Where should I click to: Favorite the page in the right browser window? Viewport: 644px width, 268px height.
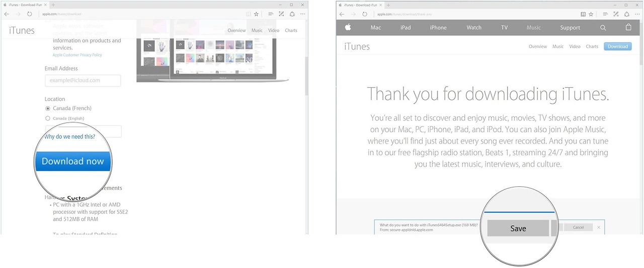[591, 14]
